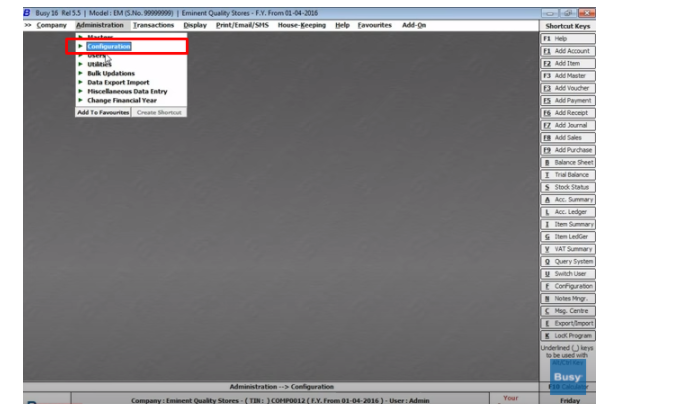Click the Friday day label

570,400
